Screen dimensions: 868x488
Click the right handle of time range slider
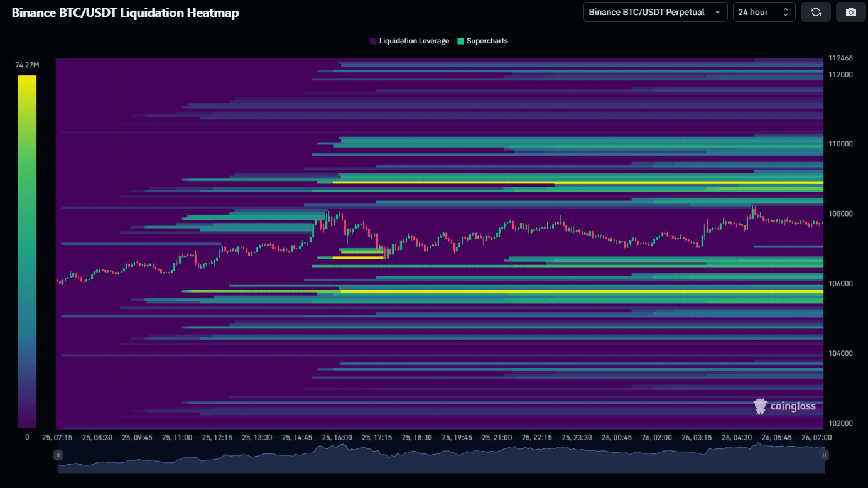click(x=825, y=455)
